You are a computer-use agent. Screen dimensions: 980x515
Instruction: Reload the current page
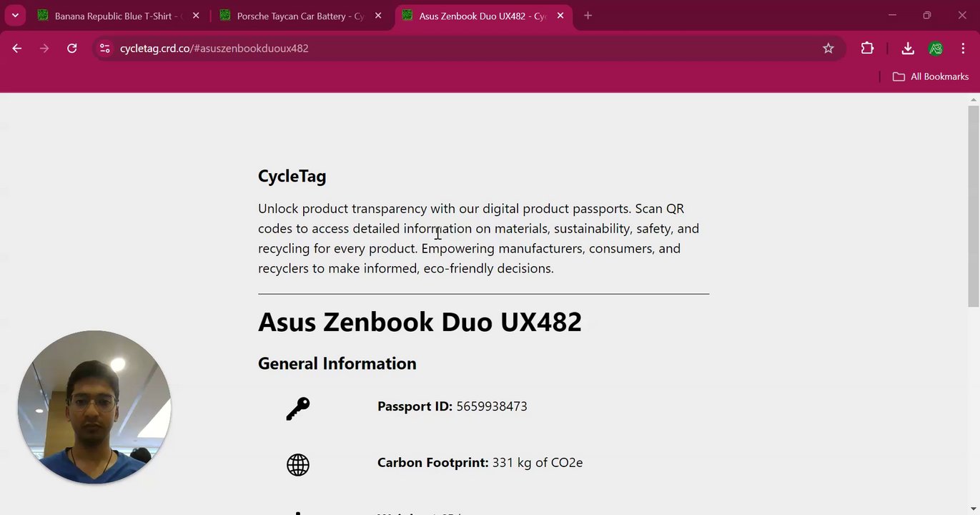coord(72,49)
